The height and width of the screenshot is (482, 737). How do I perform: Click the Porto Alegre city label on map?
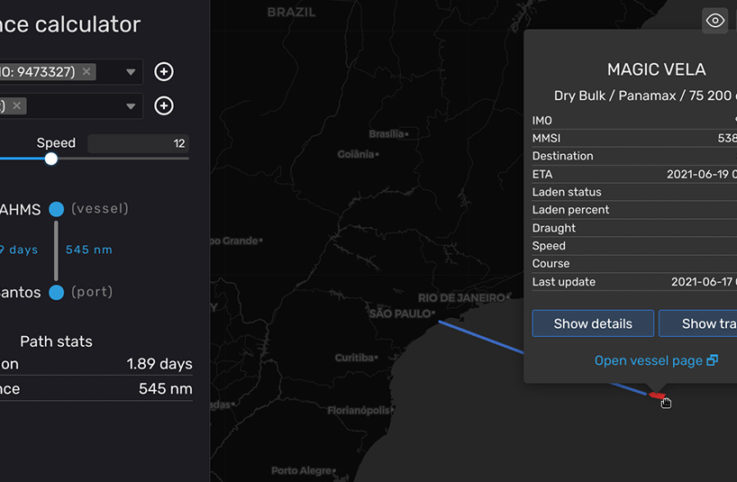(x=301, y=471)
